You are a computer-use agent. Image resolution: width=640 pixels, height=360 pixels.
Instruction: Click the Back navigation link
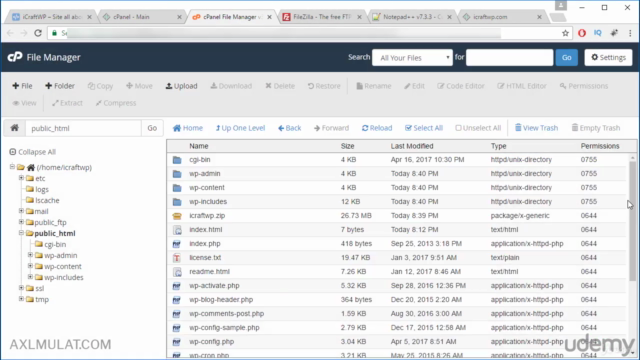pos(289,128)
